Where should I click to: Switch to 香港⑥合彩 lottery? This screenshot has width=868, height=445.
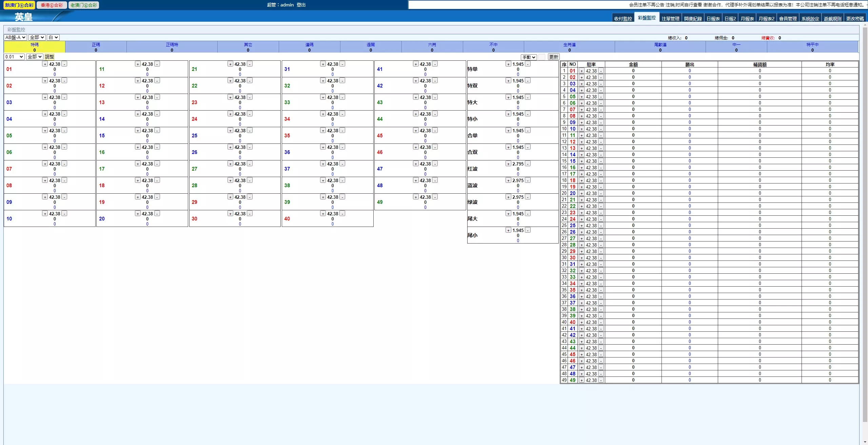coord(52,5)
